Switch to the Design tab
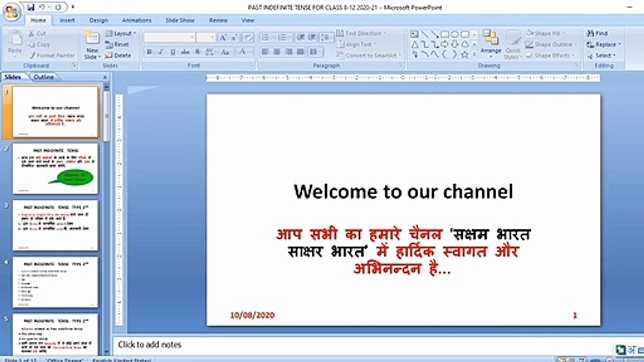Image resolution: width=644 pixels, height=362 pixels. coord(99,21)
